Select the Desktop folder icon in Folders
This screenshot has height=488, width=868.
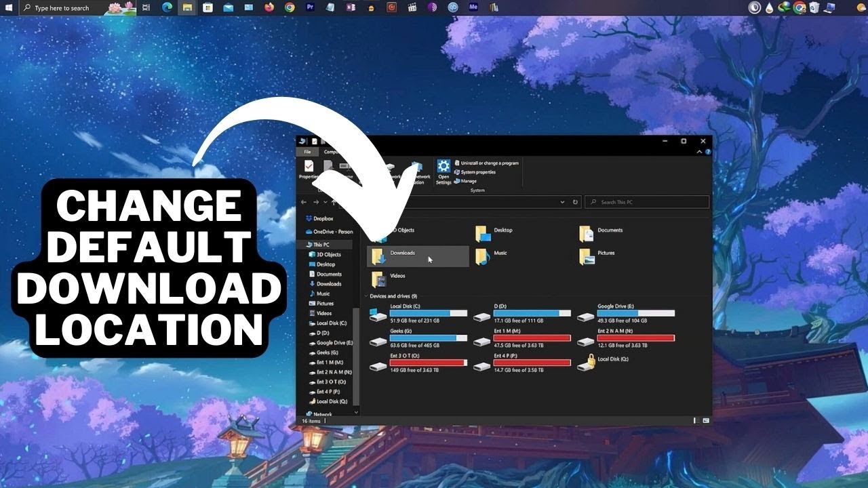(x=482, y=234)
